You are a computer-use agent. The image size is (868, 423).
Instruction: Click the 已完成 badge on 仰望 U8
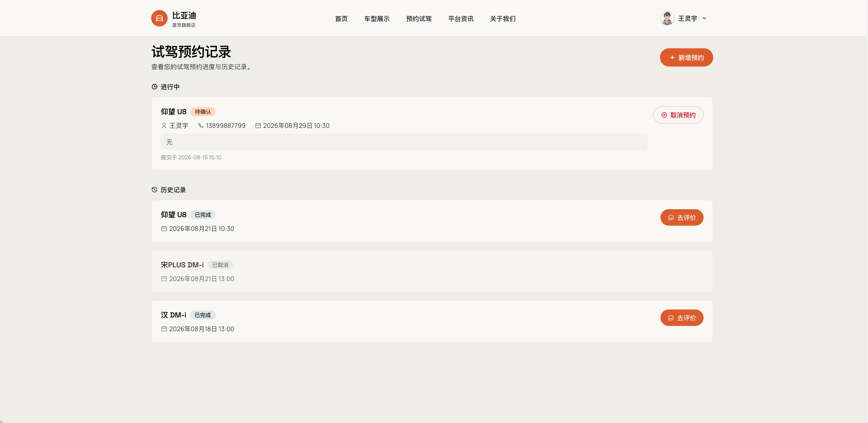(x=203, y=215)
